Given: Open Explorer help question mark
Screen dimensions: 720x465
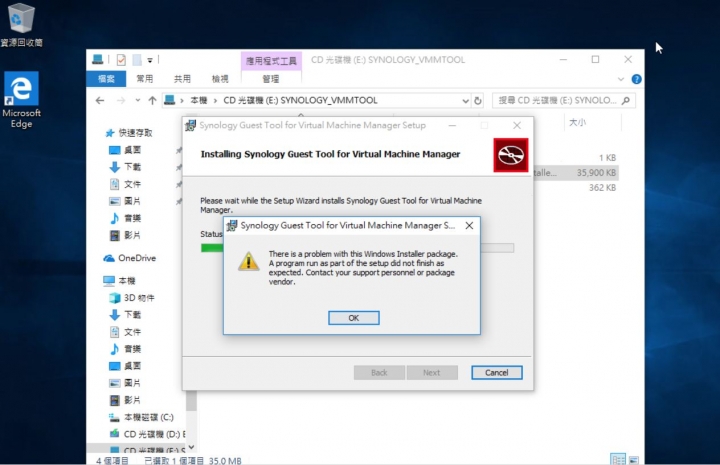Looking at the screenshot, I should pos(636,79).
